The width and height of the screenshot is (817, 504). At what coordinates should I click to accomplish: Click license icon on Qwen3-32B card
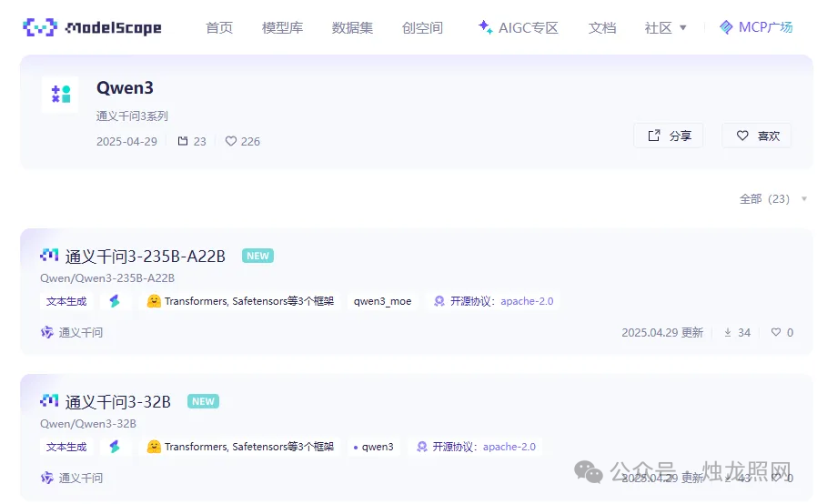click(x=422, y=447)
